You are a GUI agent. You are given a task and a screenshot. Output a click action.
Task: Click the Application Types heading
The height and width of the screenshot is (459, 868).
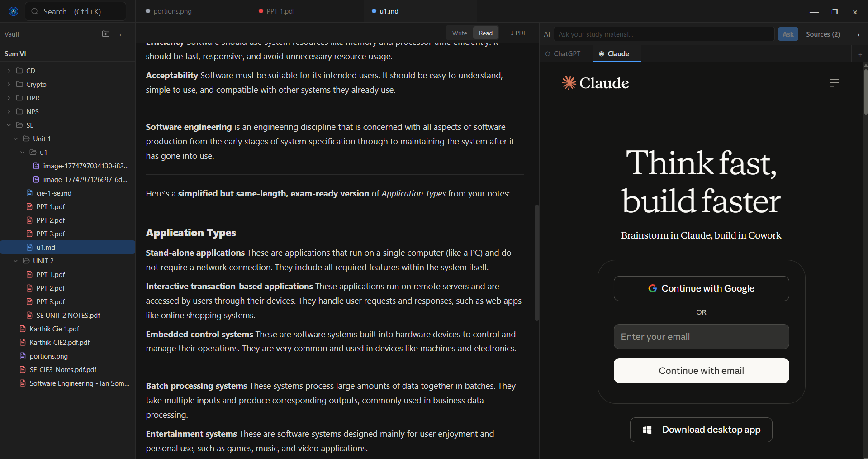[191, 233]
